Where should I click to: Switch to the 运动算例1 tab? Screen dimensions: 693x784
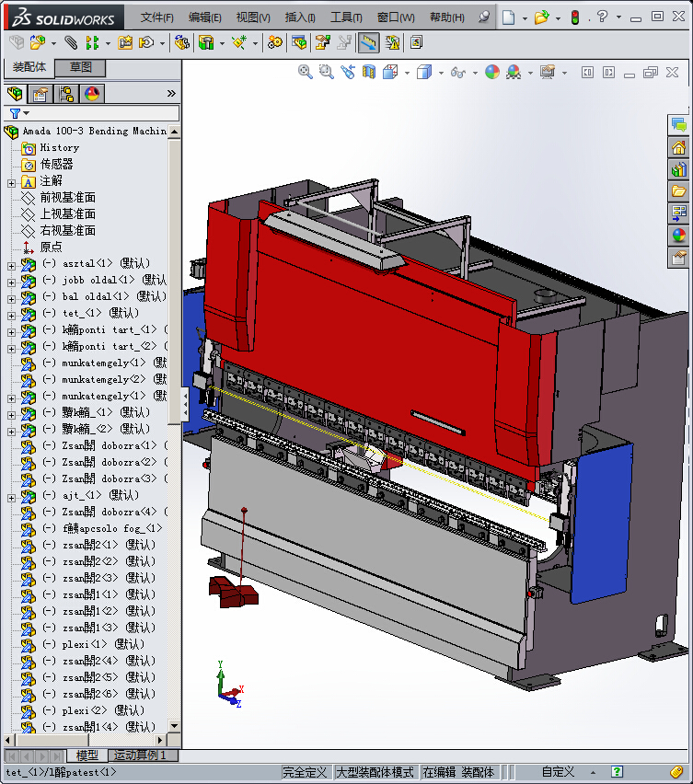tap(140, 755)
